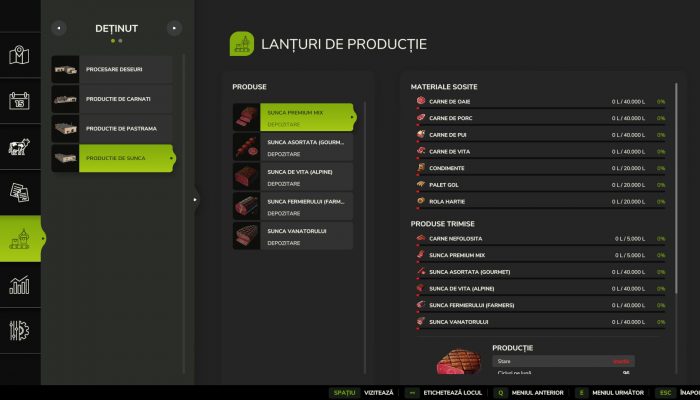Go to next page with right arrow
Screen dimensions: 700x400
click(x=175, y=28)
